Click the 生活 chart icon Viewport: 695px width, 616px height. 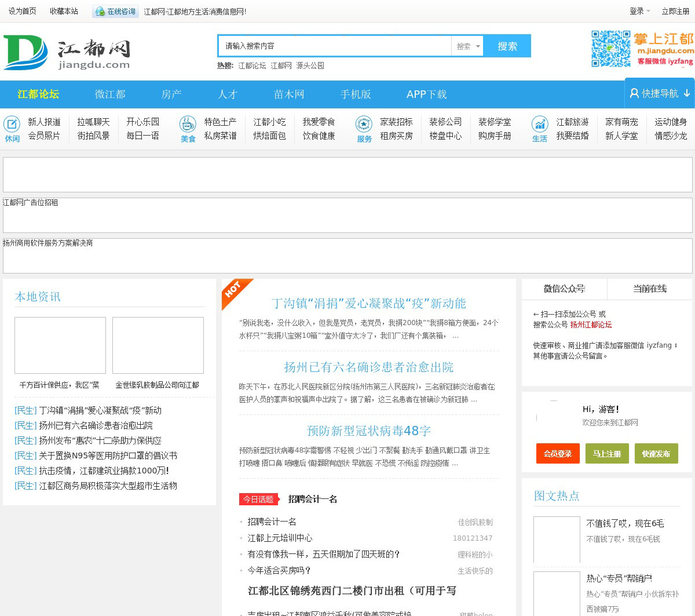540,124
